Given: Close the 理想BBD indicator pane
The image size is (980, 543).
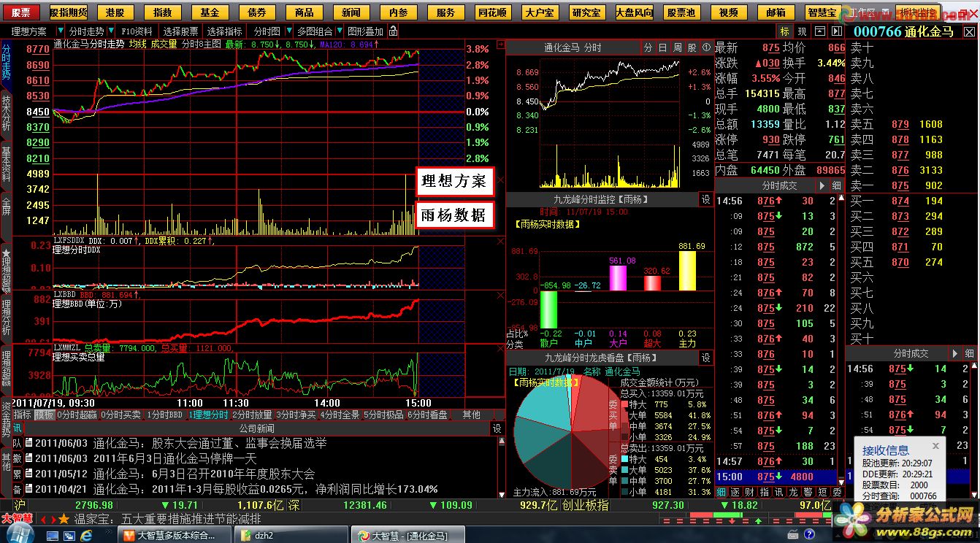Looking at the screenshot, I should click(x=500, y=296).
